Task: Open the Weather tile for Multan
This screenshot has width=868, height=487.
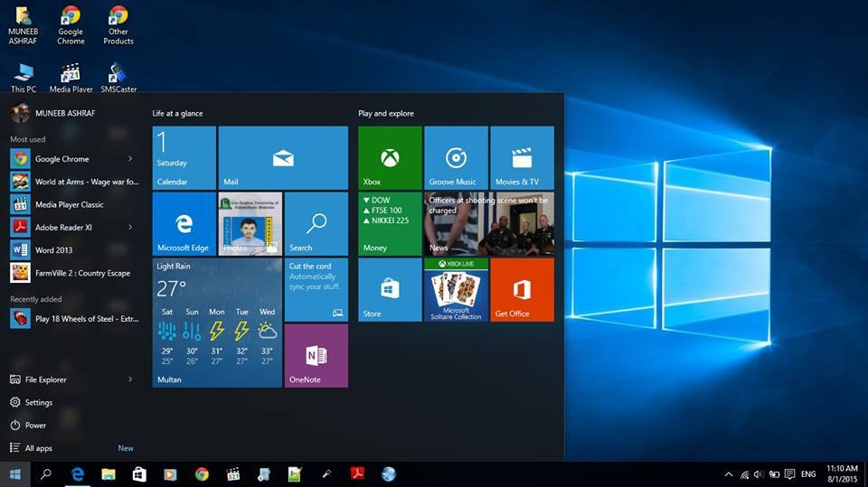Action: click(x=217, y=323)
